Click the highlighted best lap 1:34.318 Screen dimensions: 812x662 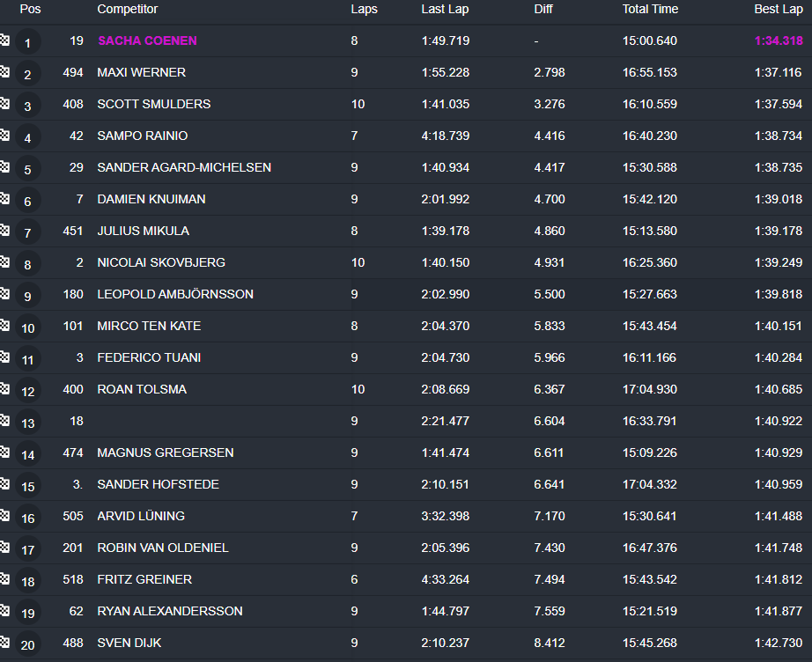point(778,40)
